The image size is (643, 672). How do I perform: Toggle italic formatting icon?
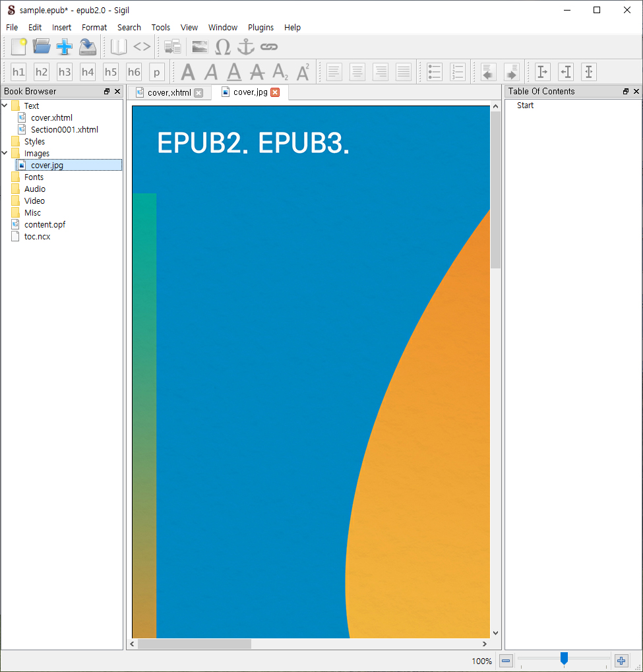pos(211,72)
